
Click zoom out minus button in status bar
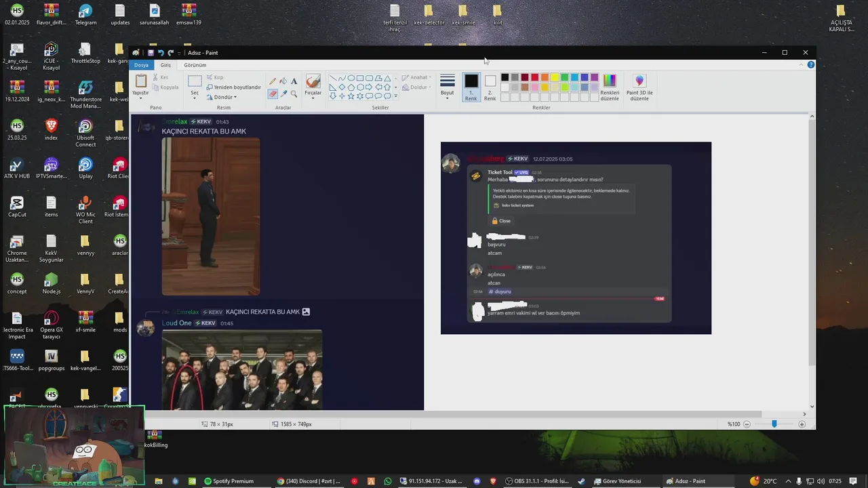click(747, 424)
